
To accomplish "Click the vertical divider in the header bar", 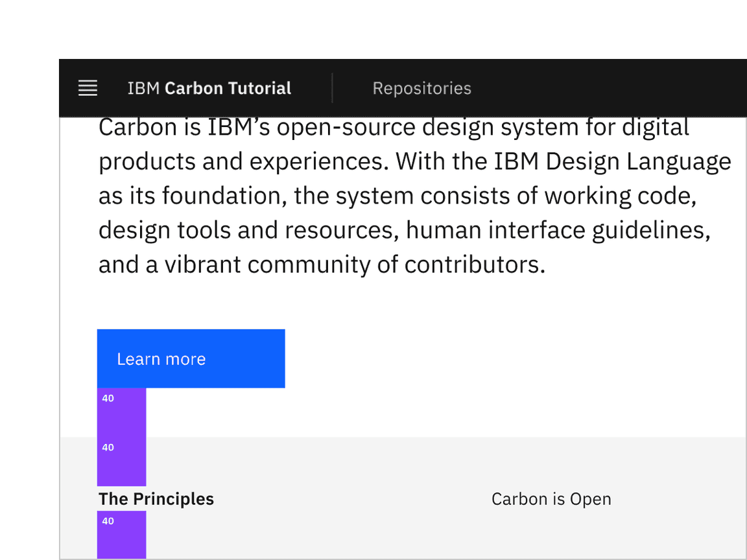I will (332, 88).
